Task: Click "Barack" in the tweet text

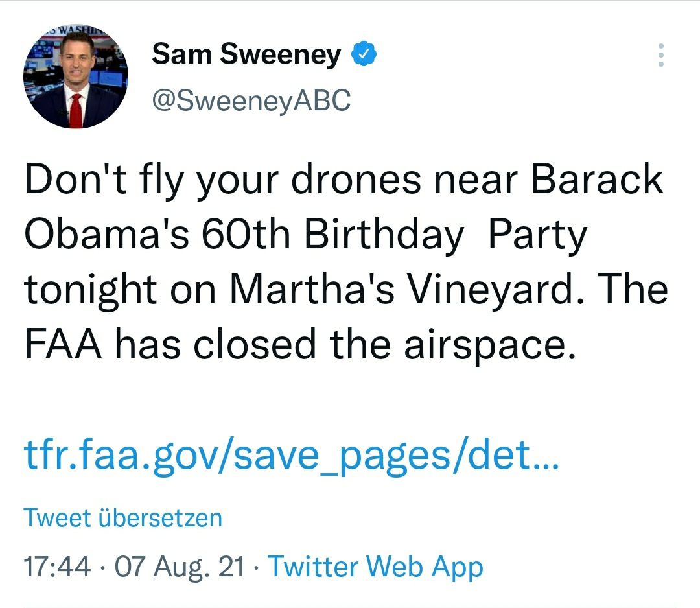Action: pyautogui.click(x=597, y=180)
